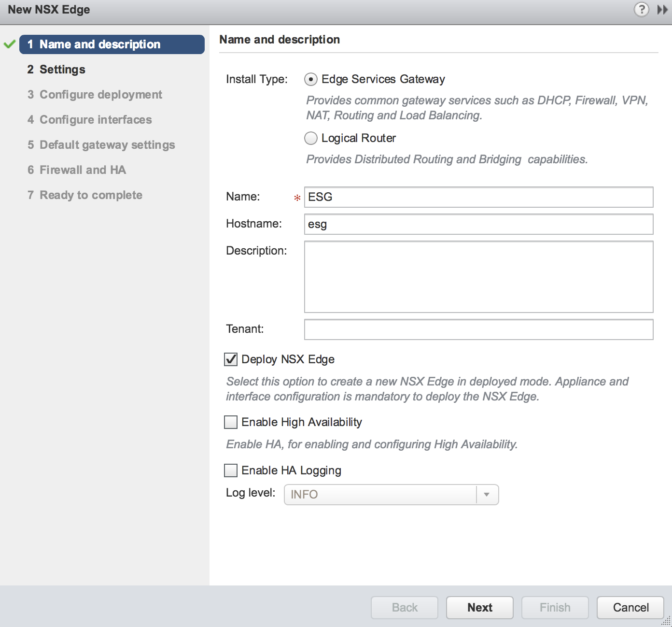Viewport: 672px width, 627px height.
Task: Select step 4 Configure interfaces
Action: pos(90,120)
